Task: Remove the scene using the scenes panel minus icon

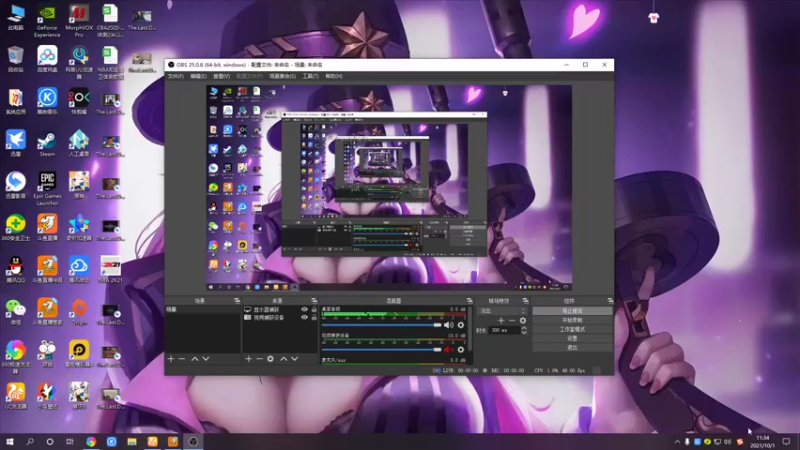Action: [182, 359]
